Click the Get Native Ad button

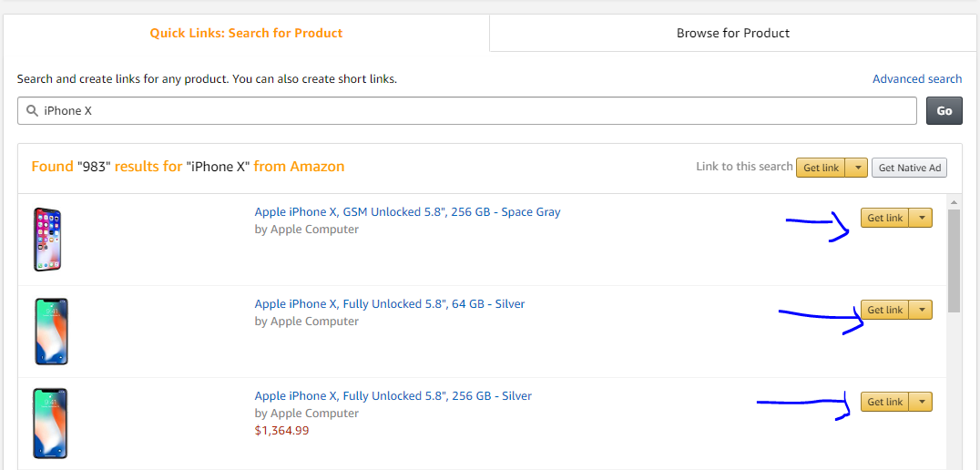point(909,168)
